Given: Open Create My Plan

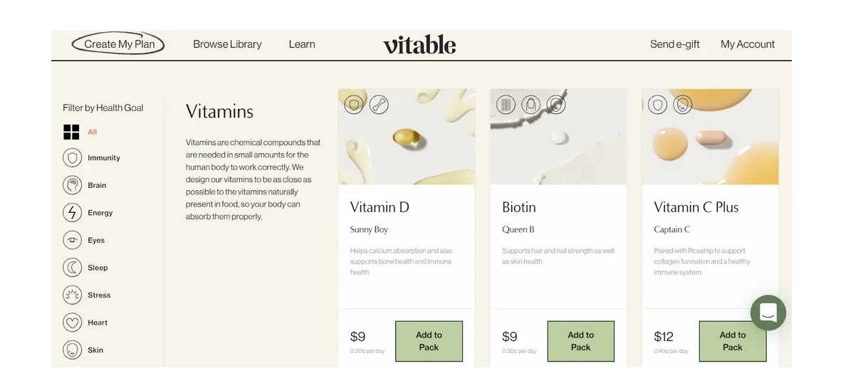Looking at the screenshot, I should point(118,44).
